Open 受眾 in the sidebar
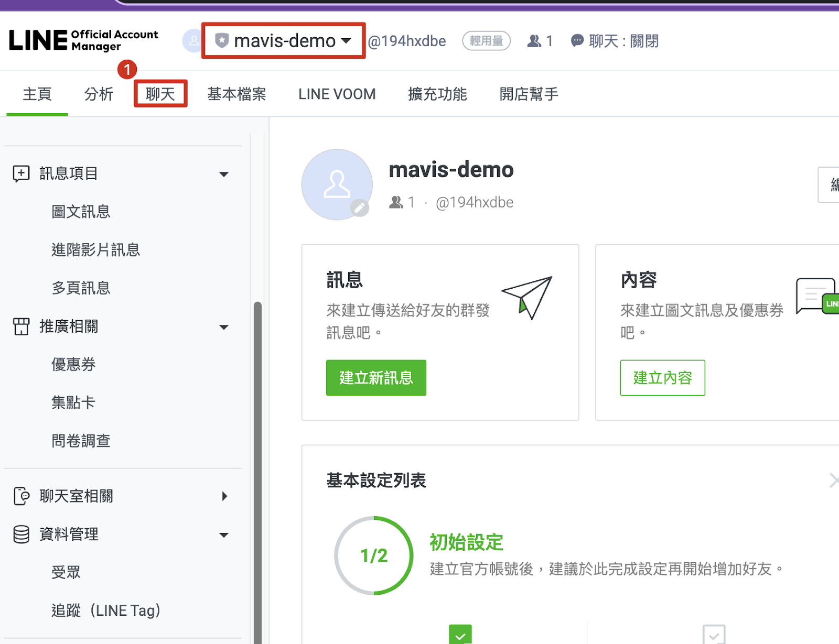Viewport: 839px width, 644px height. point(66,573)
